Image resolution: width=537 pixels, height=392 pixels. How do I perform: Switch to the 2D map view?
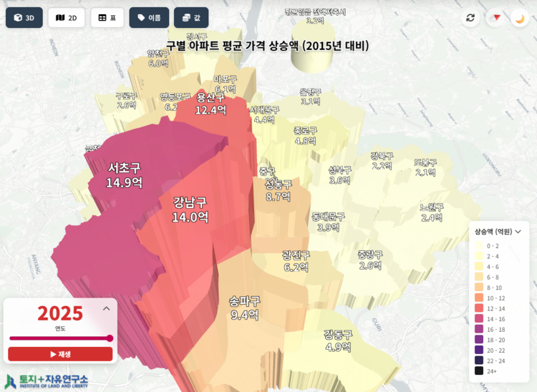tap(67, 18)
